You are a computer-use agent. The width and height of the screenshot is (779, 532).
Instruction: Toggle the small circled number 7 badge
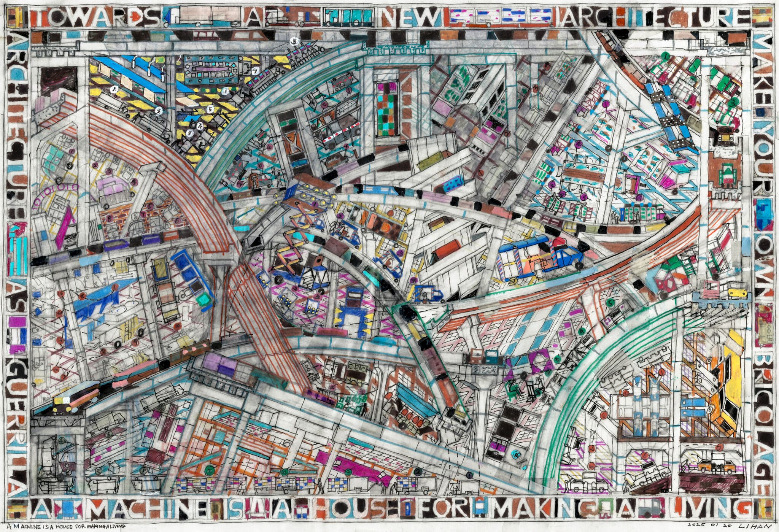tap(256, 70)
